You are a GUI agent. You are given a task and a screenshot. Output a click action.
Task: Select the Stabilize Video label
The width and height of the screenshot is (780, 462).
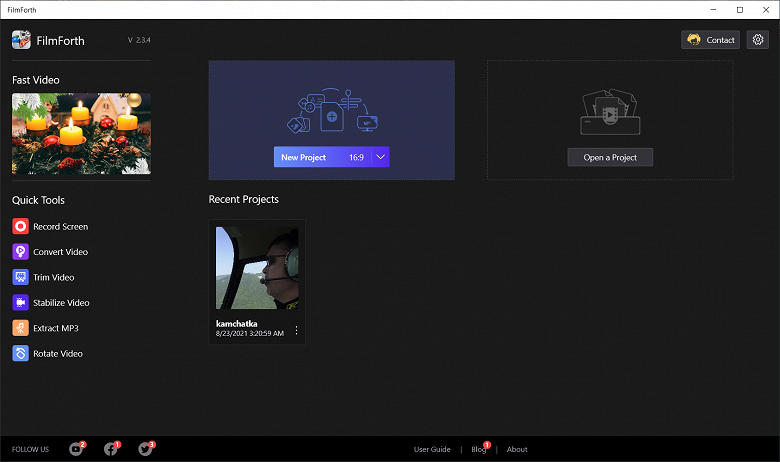[x=61, y=303]
